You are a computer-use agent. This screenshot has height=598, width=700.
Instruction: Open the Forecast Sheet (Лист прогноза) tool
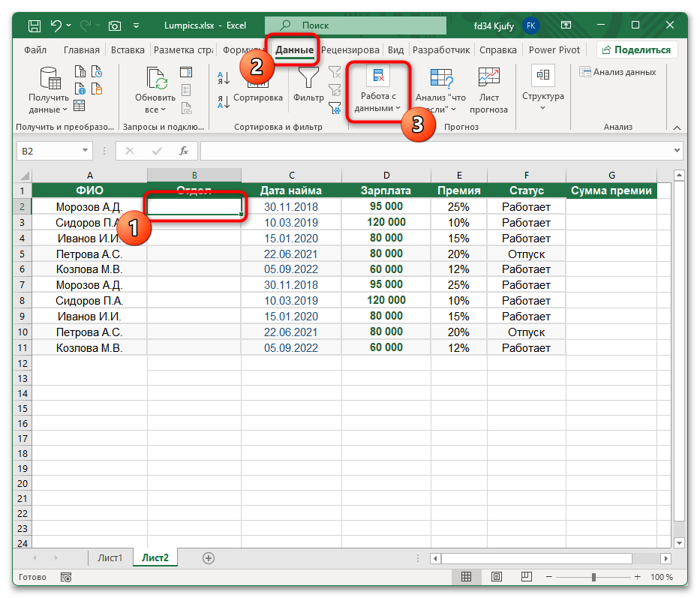point(488,90)
